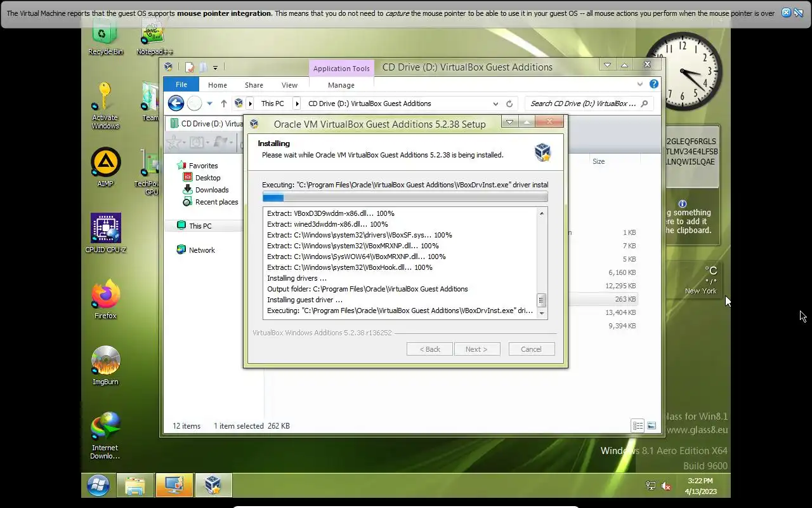Refresh the Explorer address bar
This screenshot has height=508, width=812.
509,104
